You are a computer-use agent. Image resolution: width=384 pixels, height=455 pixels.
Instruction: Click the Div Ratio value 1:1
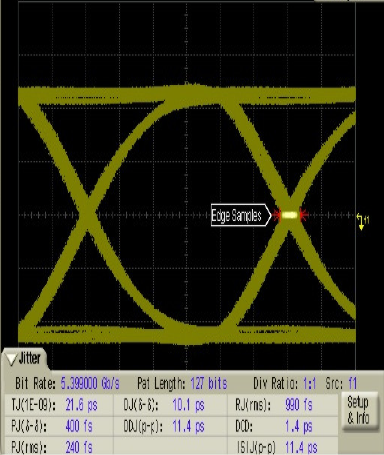(x=310, y=384)
